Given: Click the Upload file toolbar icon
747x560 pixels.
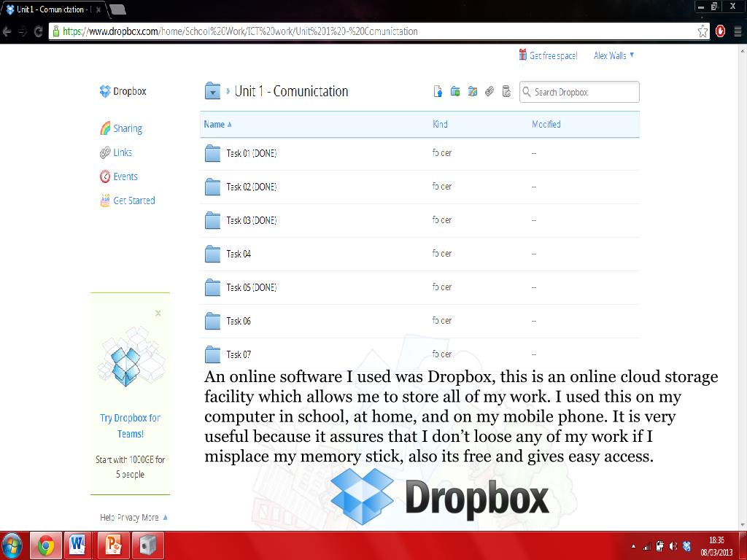Looking at the screenshot, I should (x=438, y=91).
